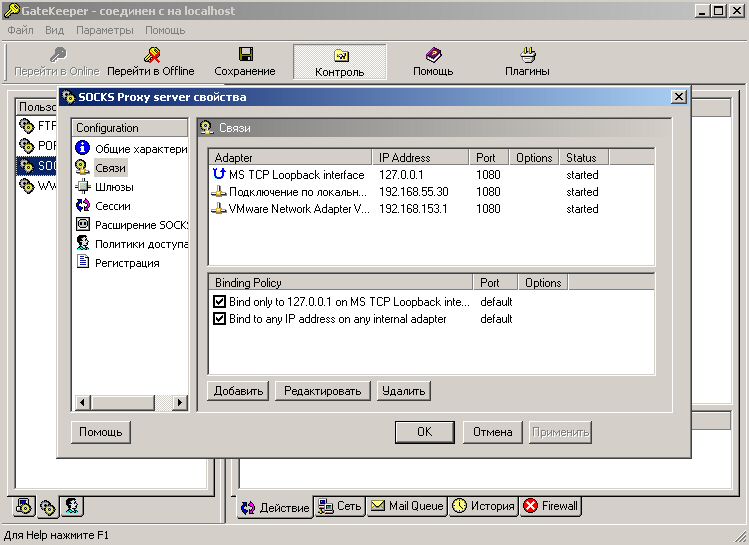The height and width of the screenshot is (545, 749).
Task: Open the Плагины plug icon
Action: pos(528,54)
